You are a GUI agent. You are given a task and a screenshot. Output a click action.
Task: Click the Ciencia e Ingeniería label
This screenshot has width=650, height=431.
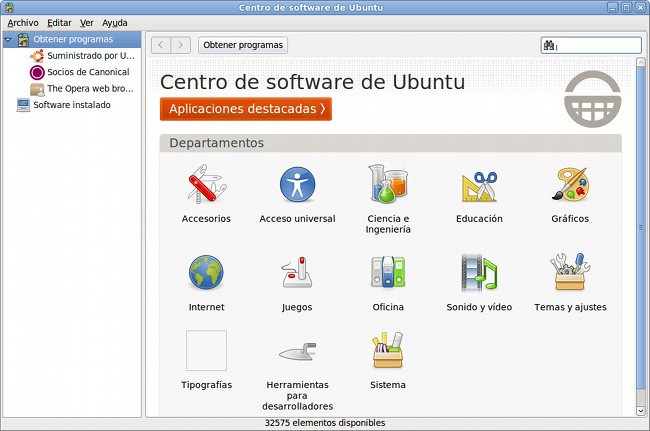tap(388, 224)
